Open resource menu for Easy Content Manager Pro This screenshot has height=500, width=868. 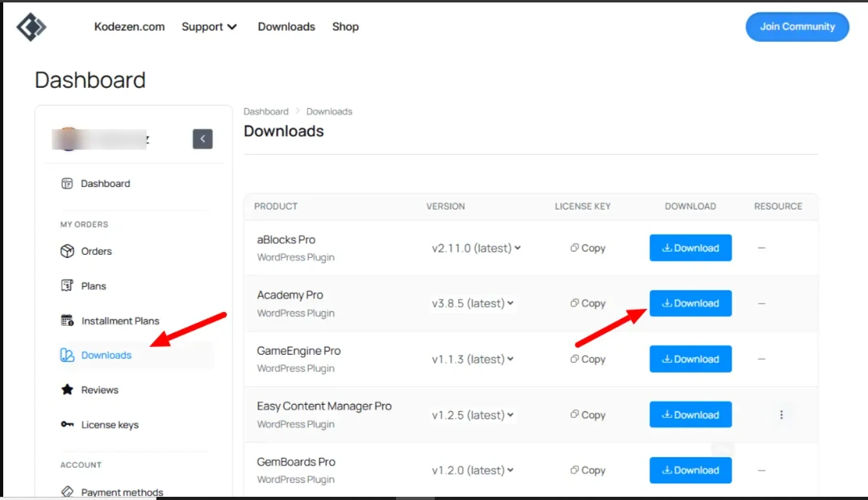click(x=781, y=415)
